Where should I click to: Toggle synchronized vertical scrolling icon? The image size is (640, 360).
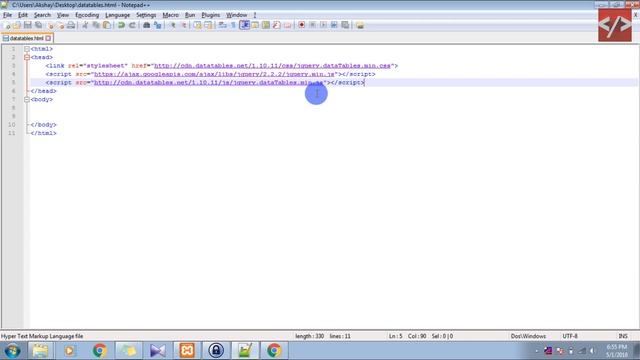198,25
